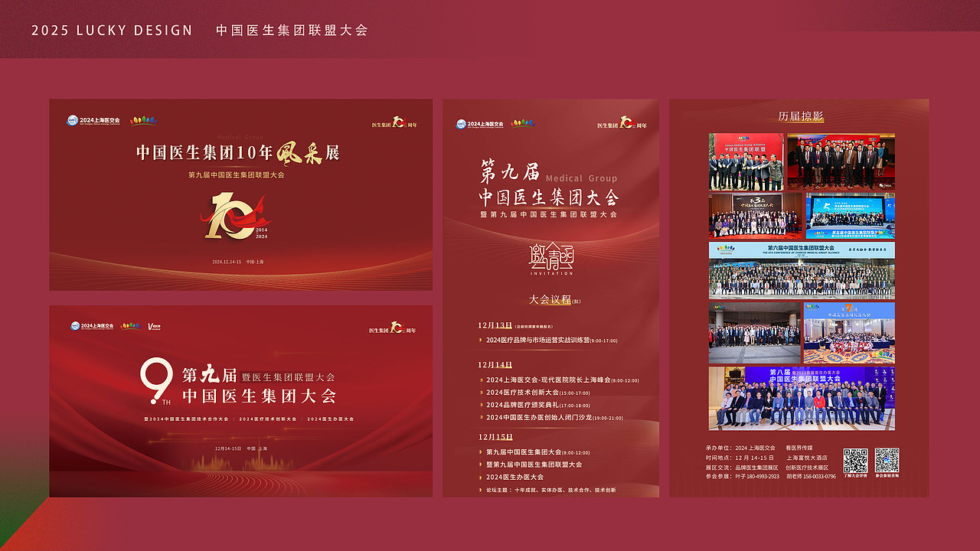Click the 展区交流 品牌医生集团展区 line

click(742, 467)
